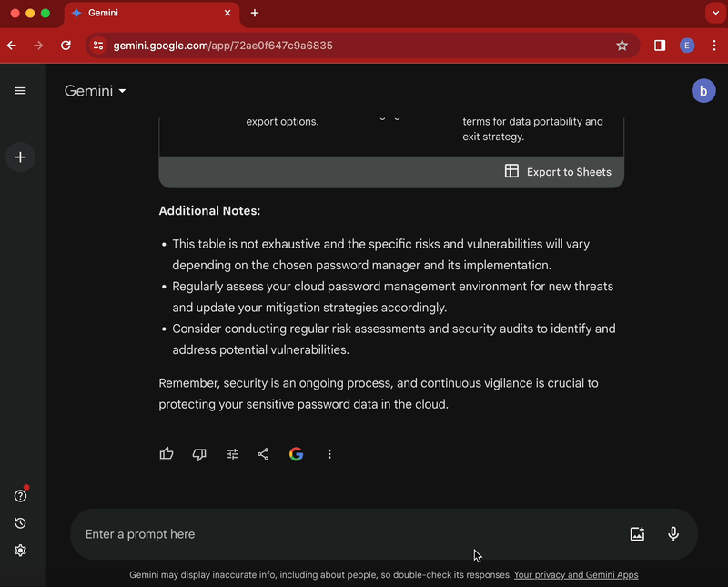The height and width of the screenshot is (587, 728).
Task: Go forward in browser history
Action: pos(38,45)
